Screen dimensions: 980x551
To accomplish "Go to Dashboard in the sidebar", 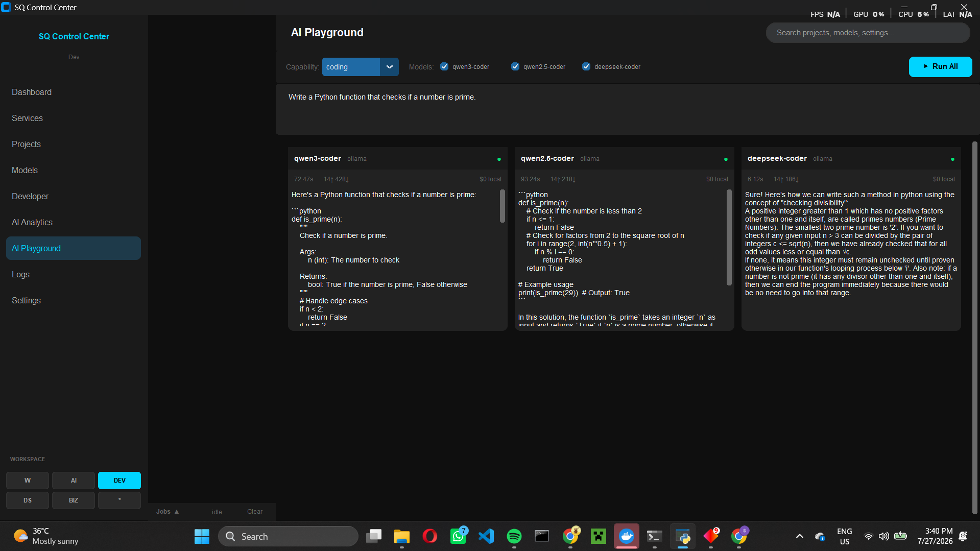I will [x=74, y=92].
